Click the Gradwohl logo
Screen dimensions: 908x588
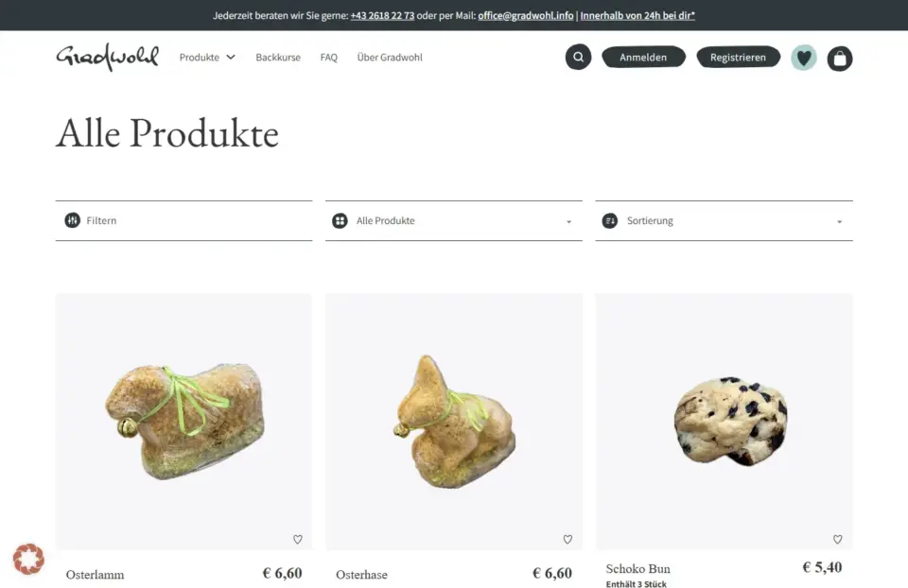pyautogui.click(x=107, y=58)
